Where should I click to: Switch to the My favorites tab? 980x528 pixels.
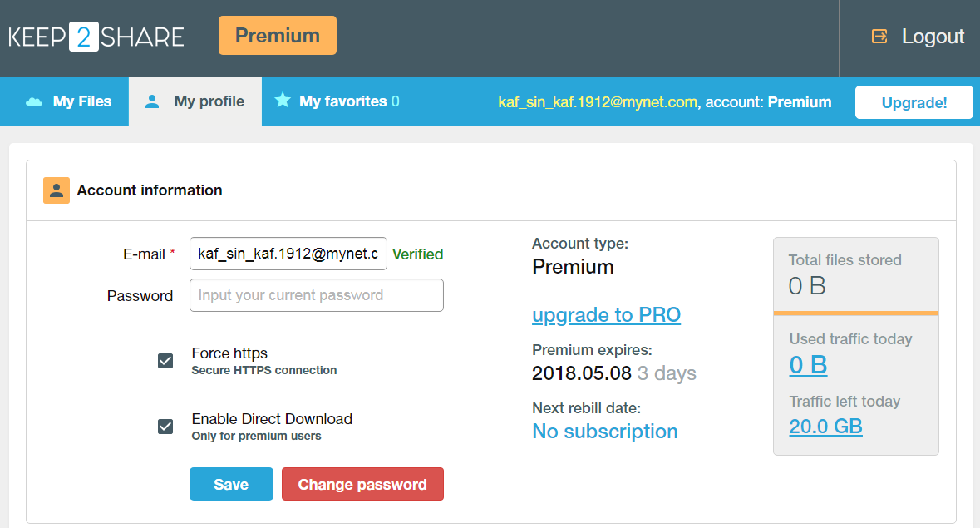coord(337,101)
